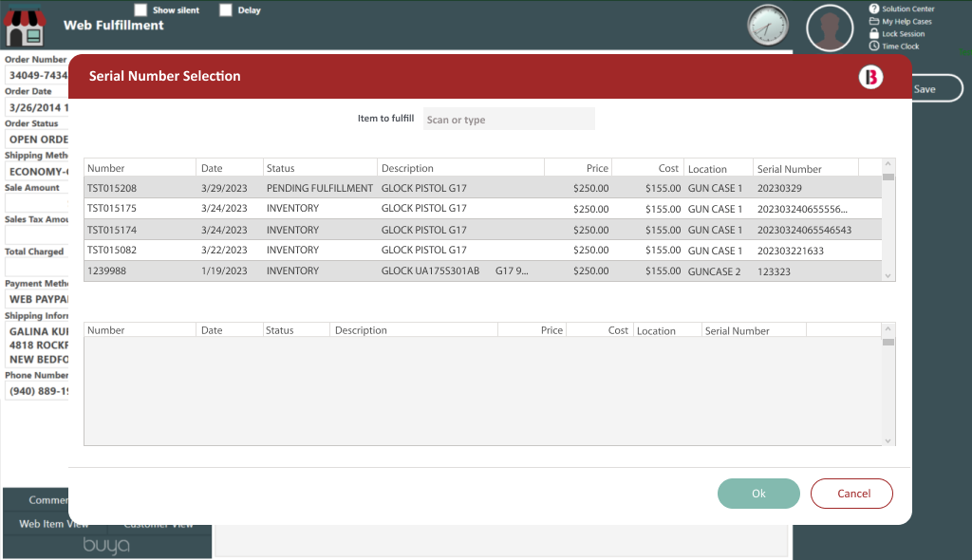The width and height of the screenshot is (972, 560).
Task: Sort upper table by Status column
Action: point(320,168)
